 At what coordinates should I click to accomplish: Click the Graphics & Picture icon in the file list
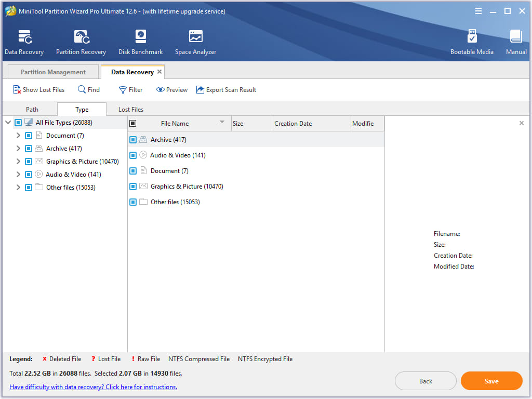point(143,186)
